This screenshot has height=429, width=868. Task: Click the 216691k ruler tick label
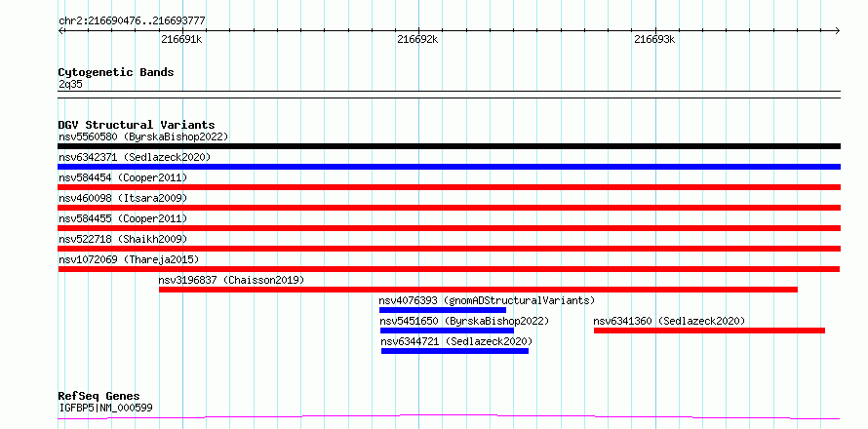(x=181, y=39)
